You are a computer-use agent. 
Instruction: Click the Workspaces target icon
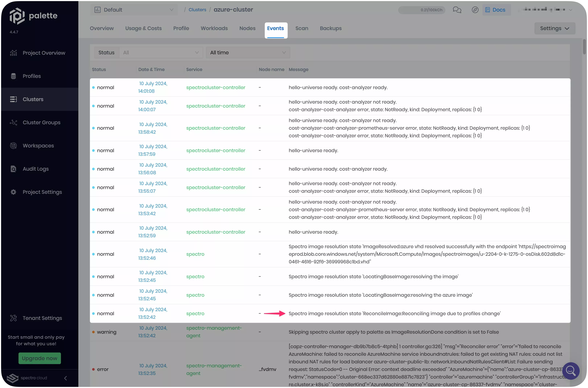click(x=13, y=146)
